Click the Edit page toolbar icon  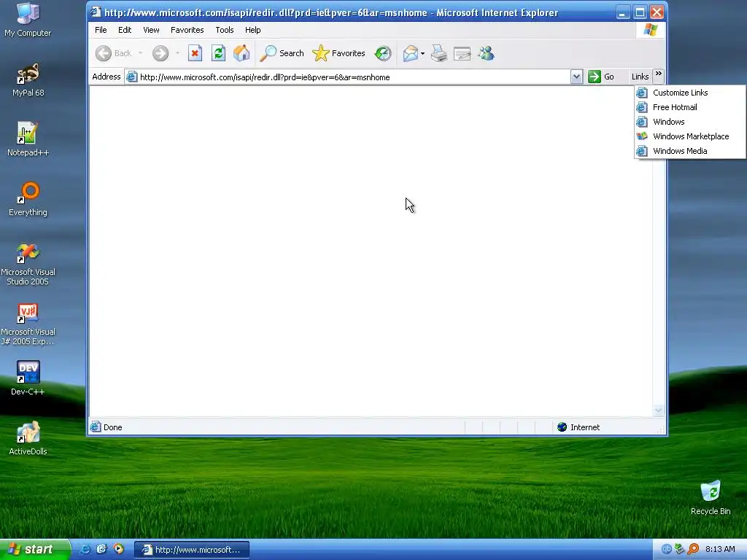[462, 53]
